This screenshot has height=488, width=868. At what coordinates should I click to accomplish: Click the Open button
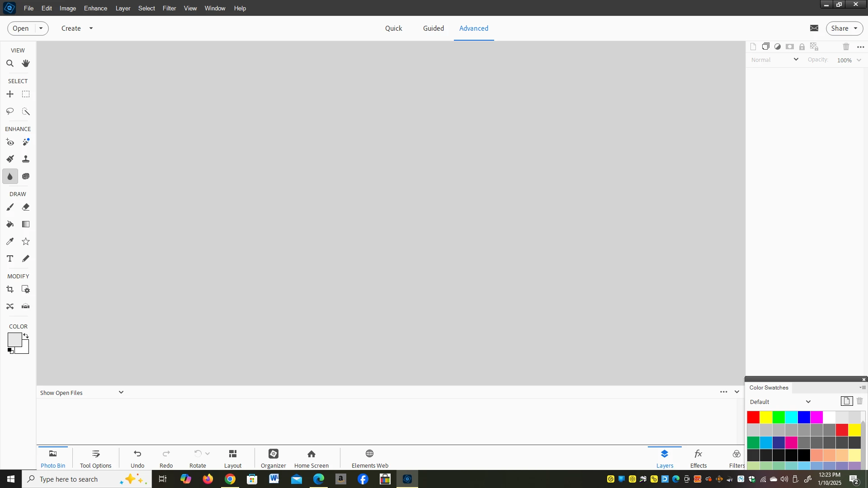[x=21, y=28]
